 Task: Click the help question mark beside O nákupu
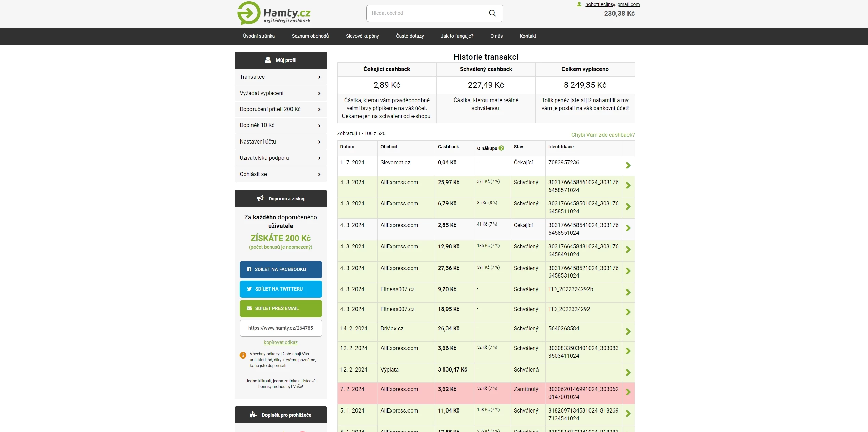502,148
